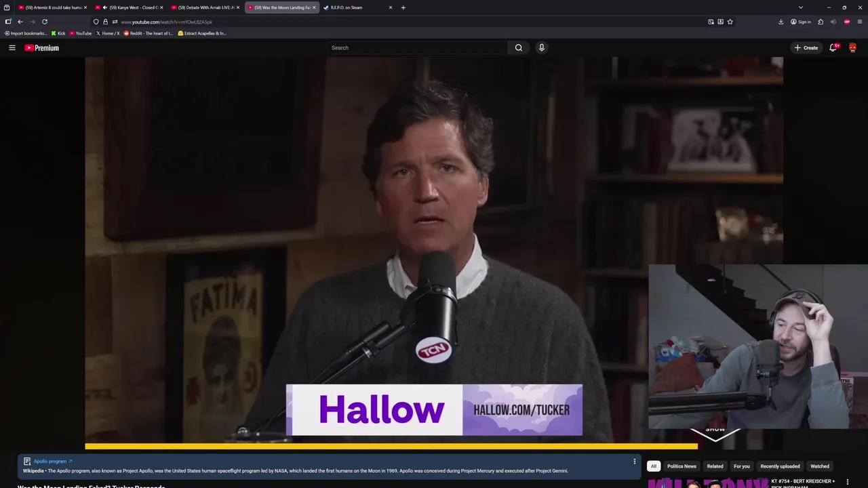
Task: Open a new browser tab
Action: pos(403,7)
